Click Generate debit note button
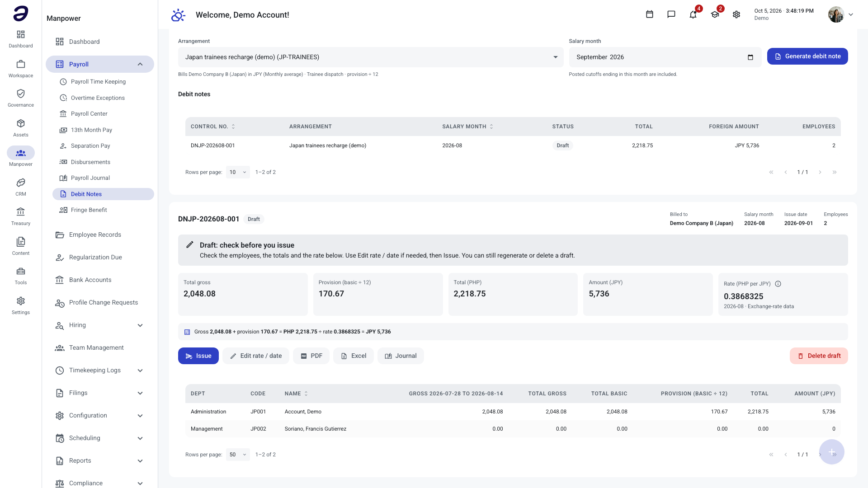Viewport: 868px width, 488px height. pyautogui.click(x=807, y=56)
